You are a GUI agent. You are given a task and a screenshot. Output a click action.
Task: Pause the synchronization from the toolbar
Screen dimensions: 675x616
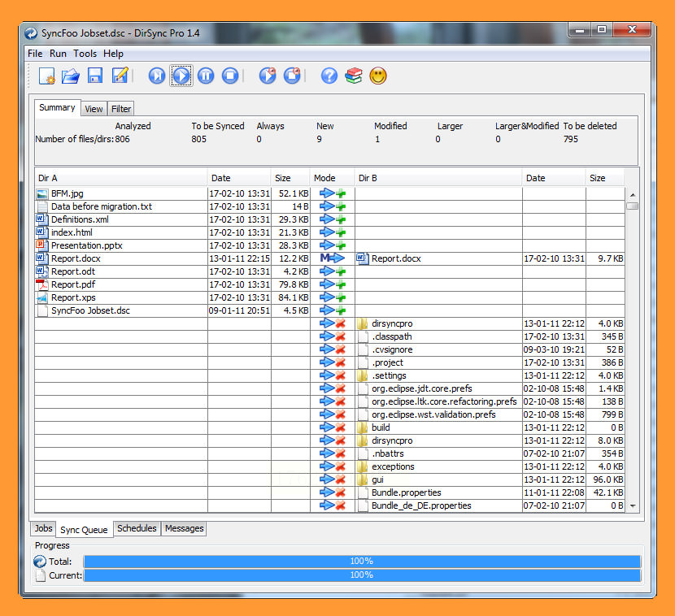coord(206,76)
